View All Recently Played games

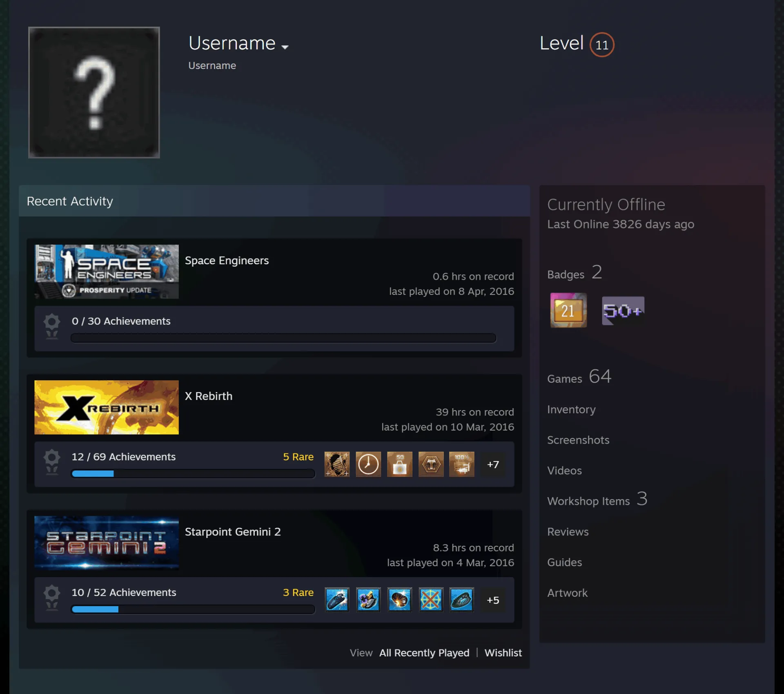424,653
